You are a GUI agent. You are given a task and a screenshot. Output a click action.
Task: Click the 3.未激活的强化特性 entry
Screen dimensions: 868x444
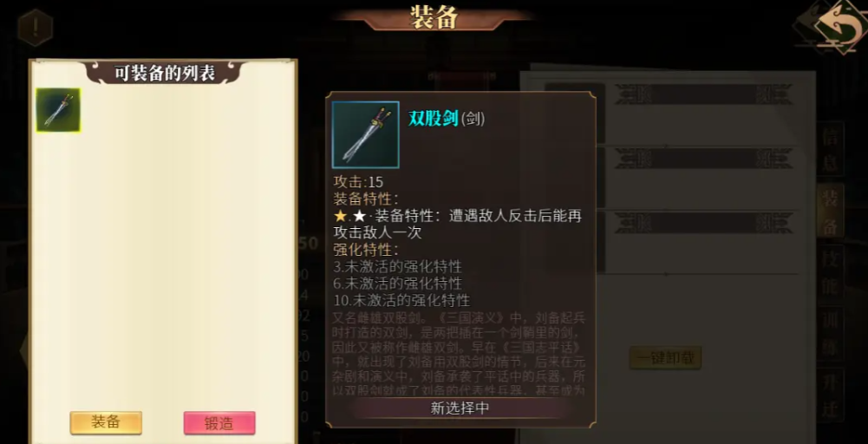(x=397, y=266)
